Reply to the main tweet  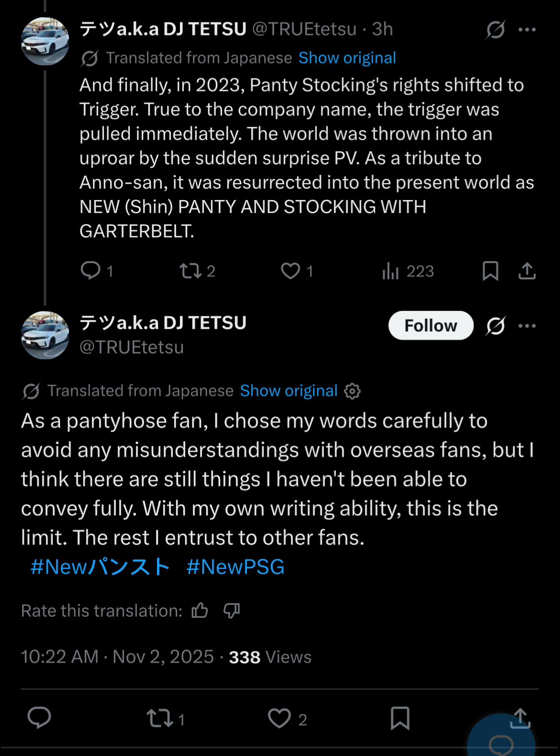click(39, 718)
